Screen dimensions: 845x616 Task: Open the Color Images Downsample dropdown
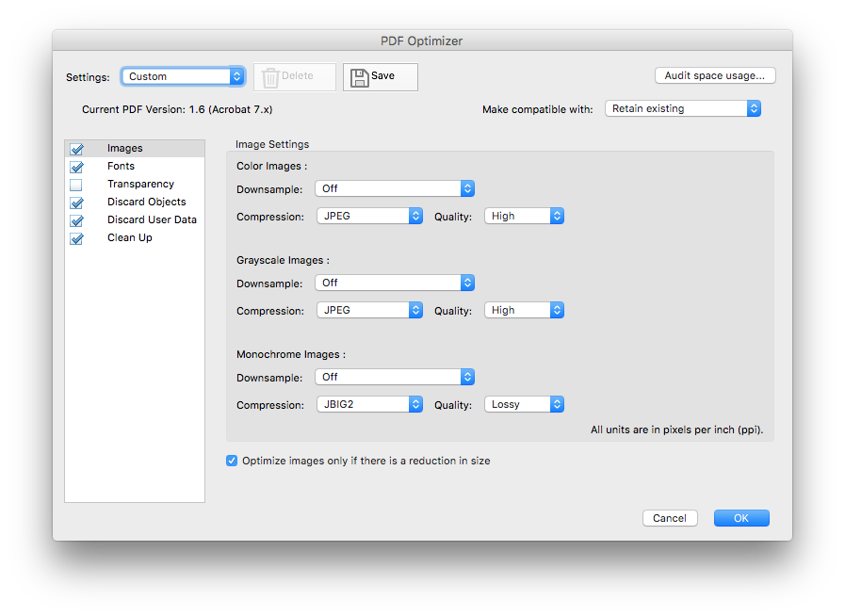tap(394, 188)
